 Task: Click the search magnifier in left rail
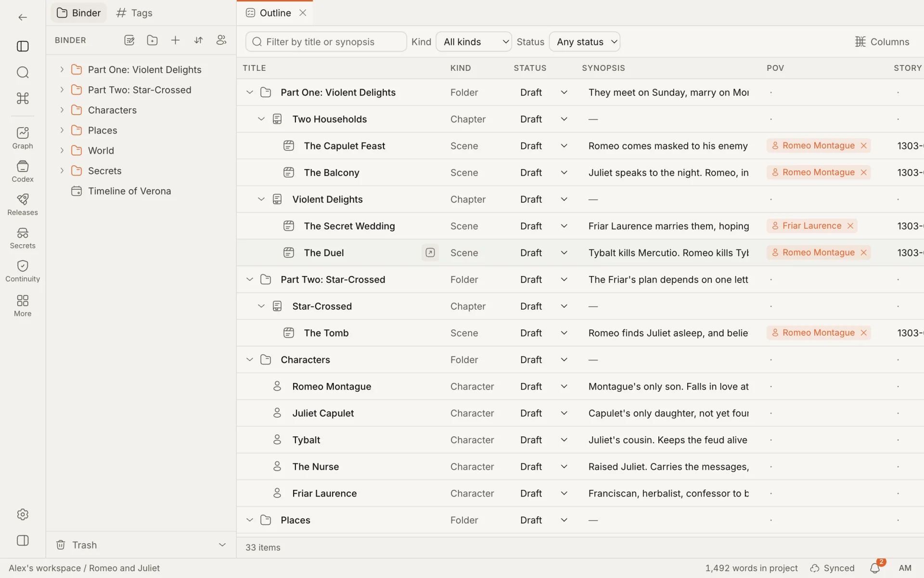(23, 72)
